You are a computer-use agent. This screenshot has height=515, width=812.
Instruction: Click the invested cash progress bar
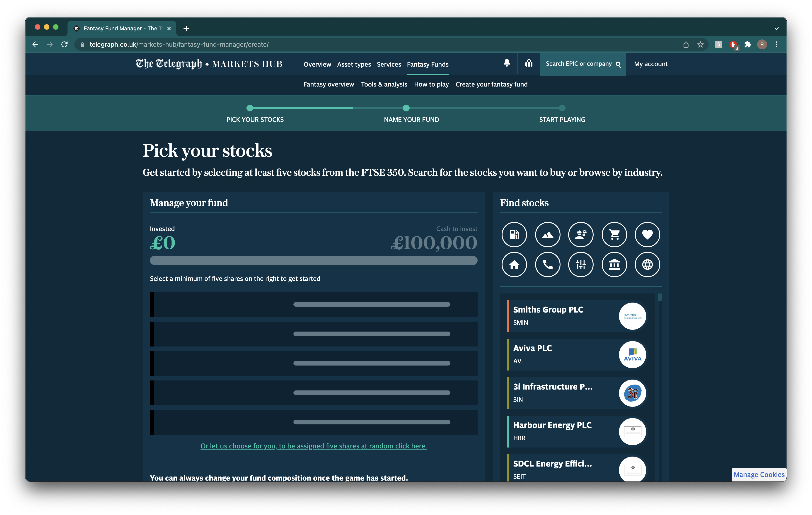click(x=313, y=260)
